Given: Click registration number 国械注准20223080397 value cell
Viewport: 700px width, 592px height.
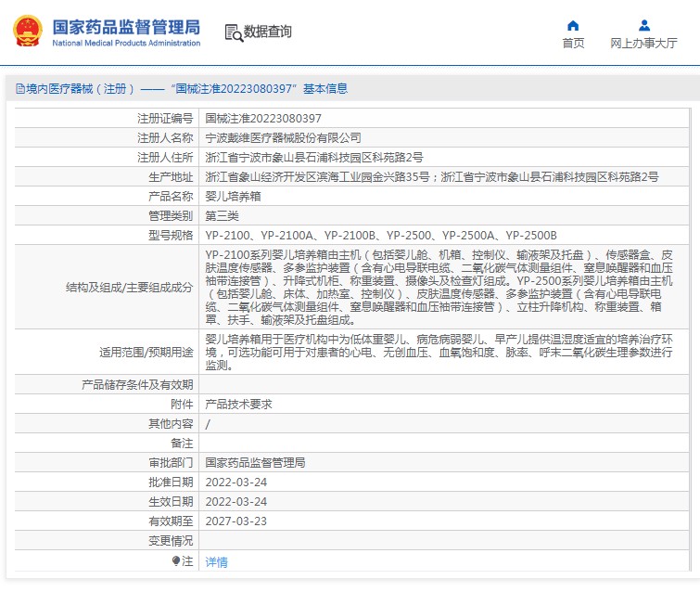Looking at the screenshot, I should point(263,119).
